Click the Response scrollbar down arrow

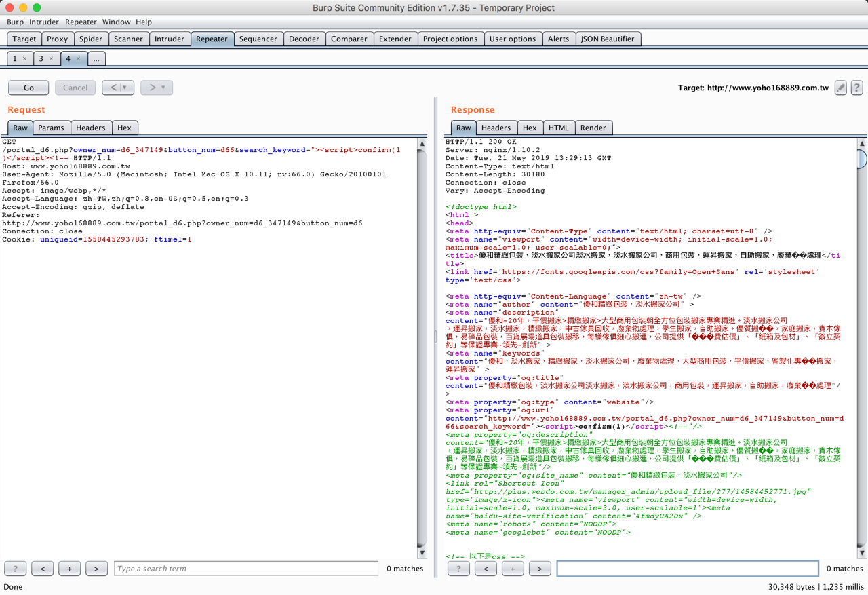(862, 553)
